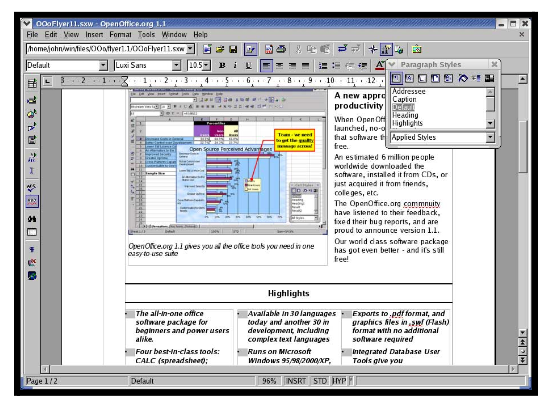The image size is (548, 403).
Task: Toggle INSRT insert mode in status bar
Action: coord(296,381)
